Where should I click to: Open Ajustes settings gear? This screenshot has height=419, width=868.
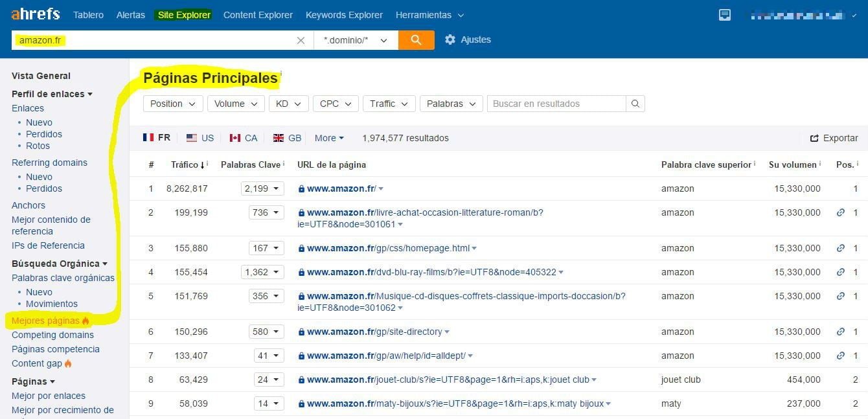point(450,40)
